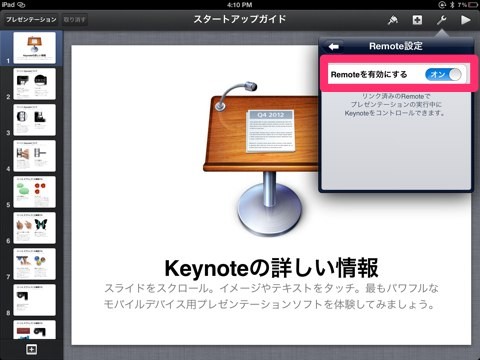Open the Insert media plus icon
The image size is (480, 360).
tap(417, 20)
